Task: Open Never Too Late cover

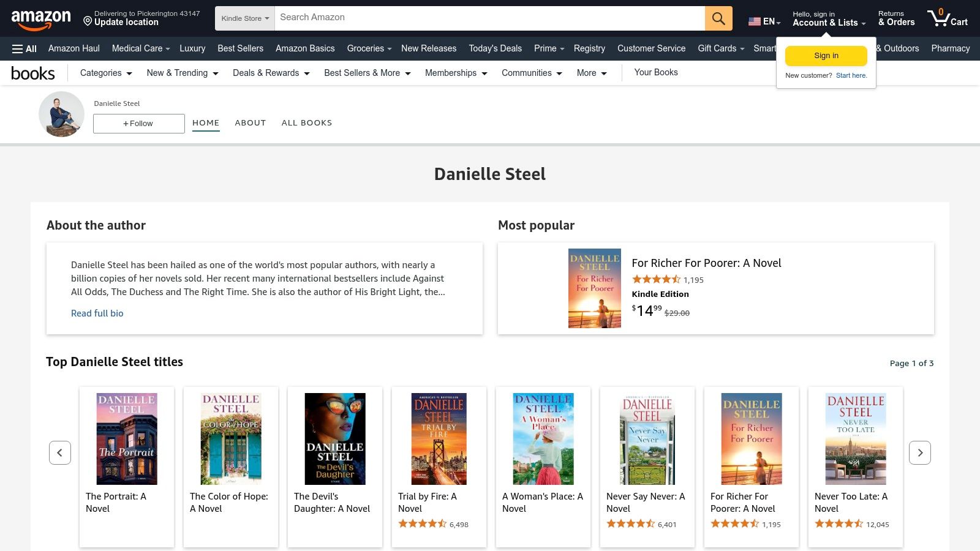Action: pos(856,439)
